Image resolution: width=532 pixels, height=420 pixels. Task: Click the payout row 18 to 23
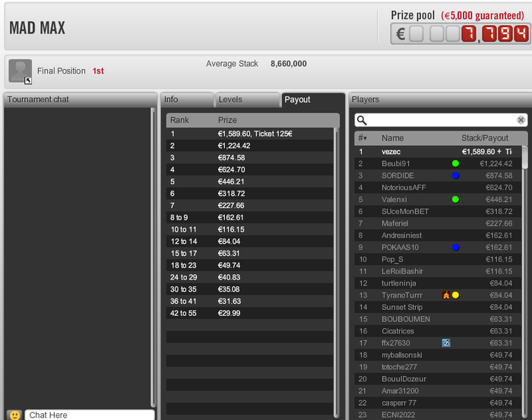point(250,265)
